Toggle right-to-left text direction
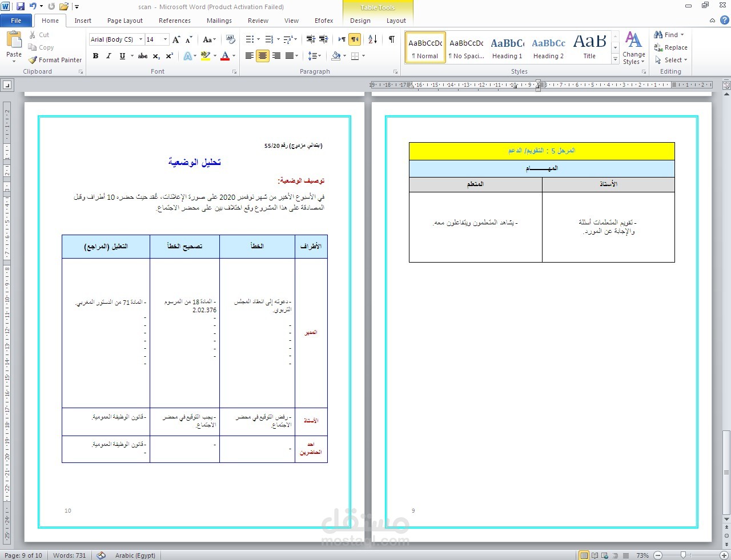Image resolution: width=731 pixels, height=560 pixels. 355,39
